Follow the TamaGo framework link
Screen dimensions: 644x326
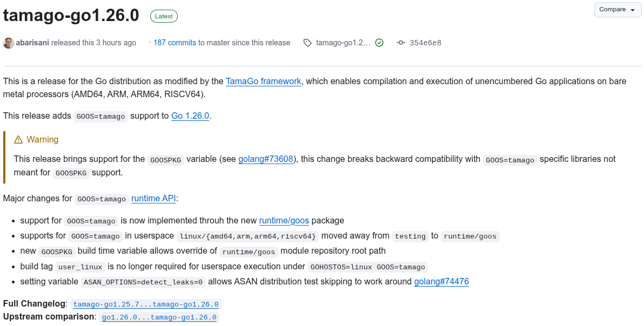click(x=263, y=81)
